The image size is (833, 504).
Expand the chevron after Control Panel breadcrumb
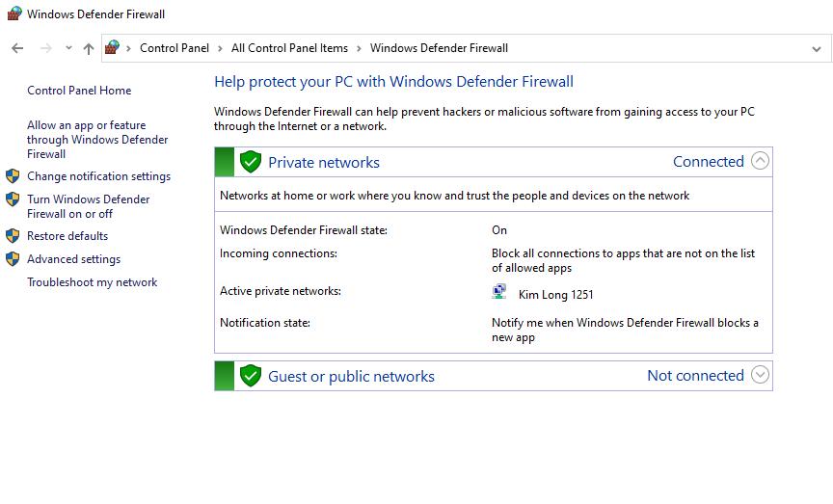(220, 48)
